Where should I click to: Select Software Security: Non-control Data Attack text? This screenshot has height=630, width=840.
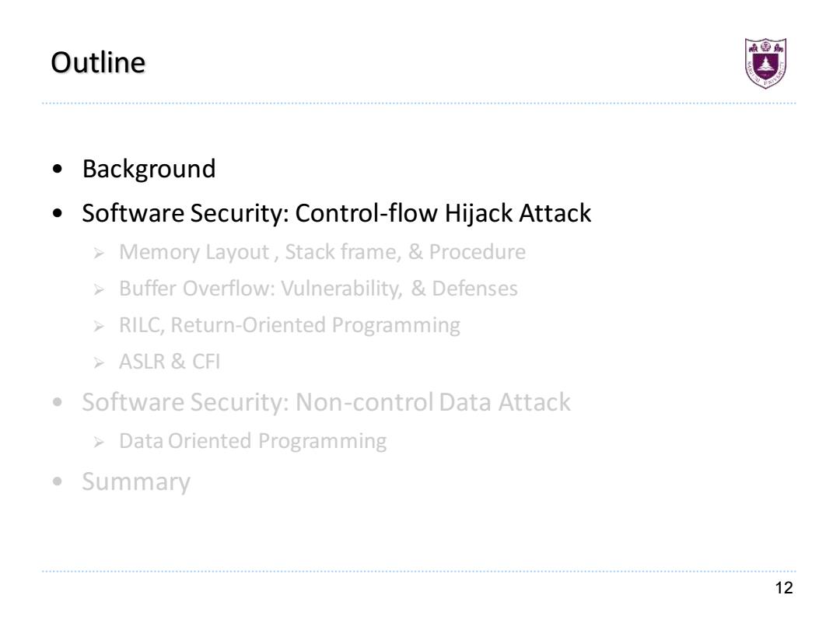(326, 402)
